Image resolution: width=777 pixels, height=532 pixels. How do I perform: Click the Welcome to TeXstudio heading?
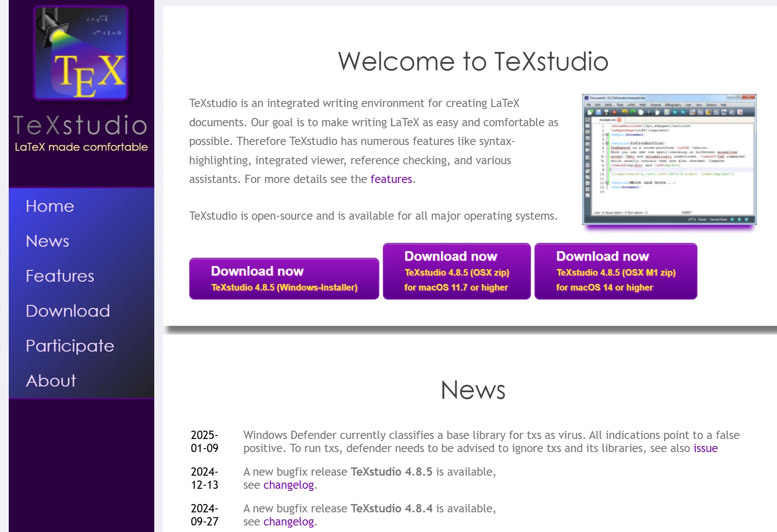(473, 62)
